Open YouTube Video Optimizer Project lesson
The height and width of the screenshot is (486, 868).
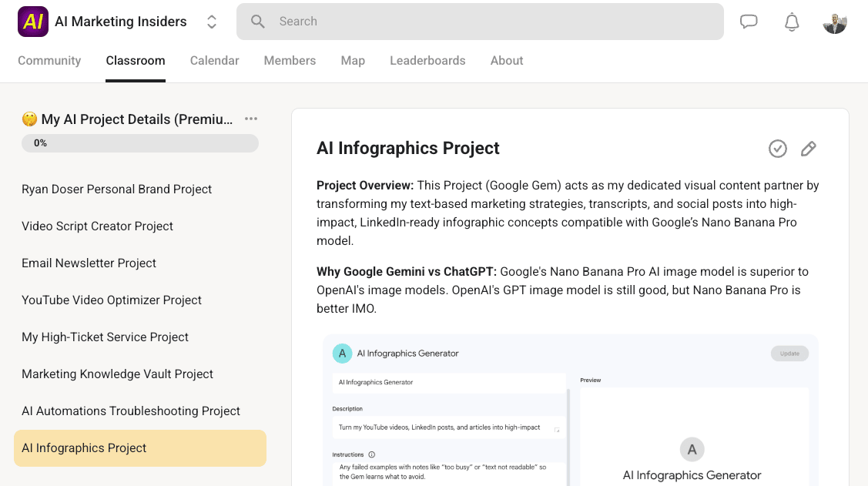pos(112,300)
